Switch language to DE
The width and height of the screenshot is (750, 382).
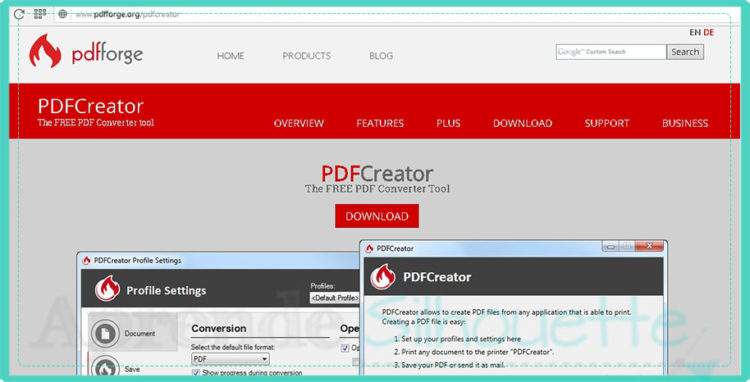(709, 33)
